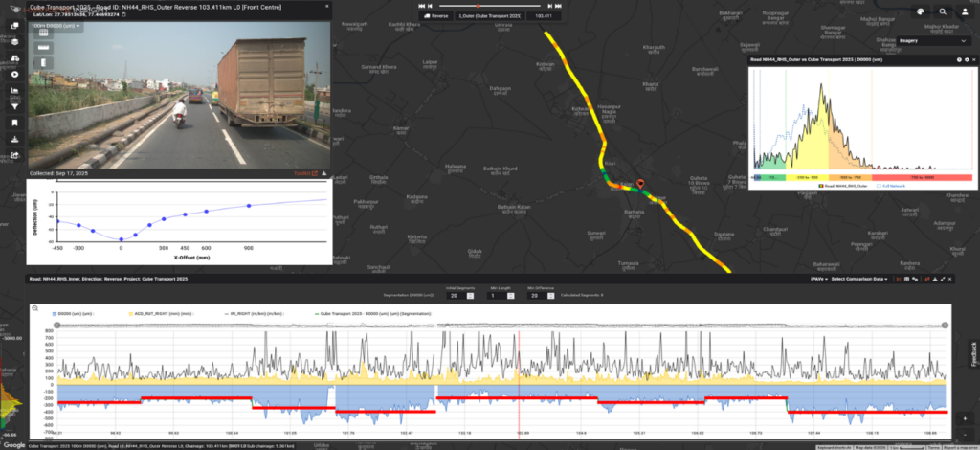
Task: Zoom in on the map with plus button
Action: click(x=965, y=418)
